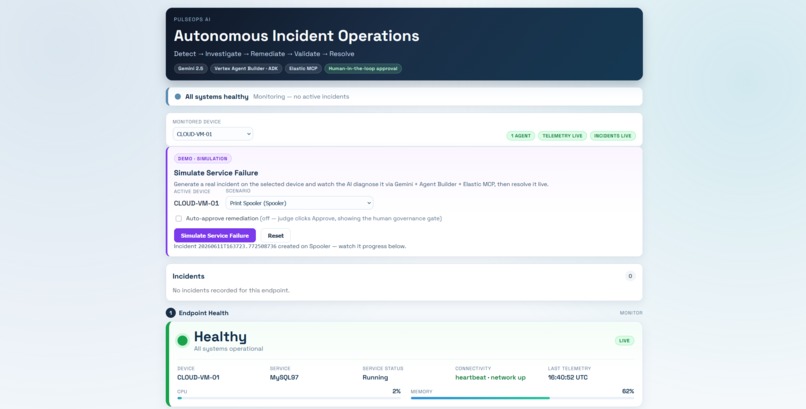Click the Service Status value Running
Screen dimensions: 806x409
375,378
